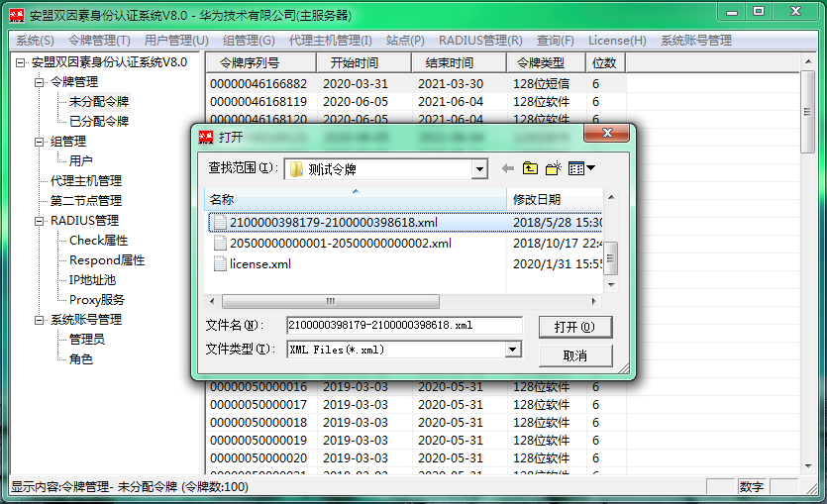Open the 系统(S) menu
This screenshot has width=827, height=504.
click(35, 41)
